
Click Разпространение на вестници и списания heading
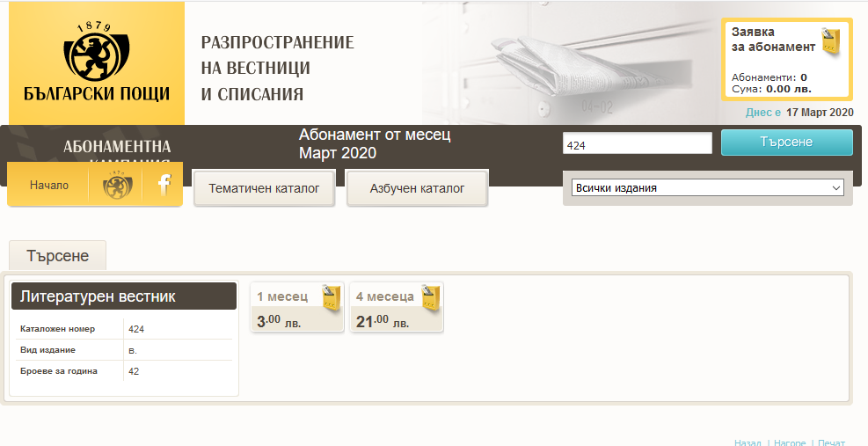pyautogui.click(x=277, y=68)
